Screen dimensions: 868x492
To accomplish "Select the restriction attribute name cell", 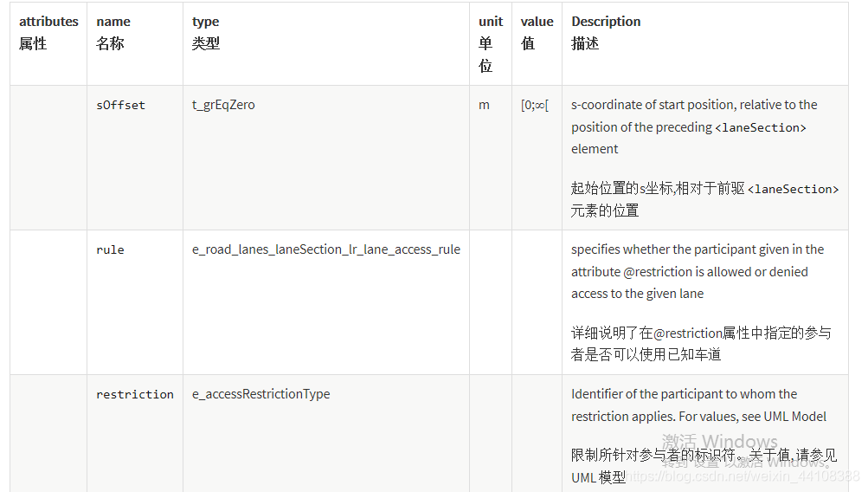I will (135, 394).
